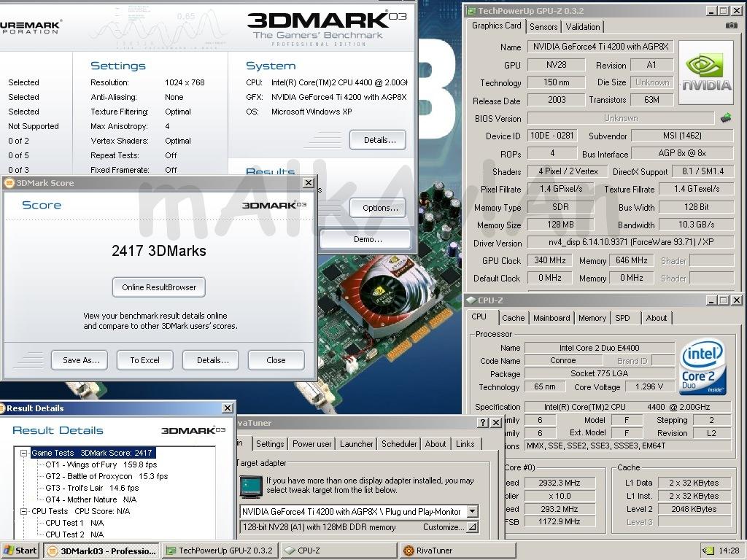Collapse the Game Tests tree node
Image resolution: width=747 pixels, height=560 pixels.
coord(24,453)
